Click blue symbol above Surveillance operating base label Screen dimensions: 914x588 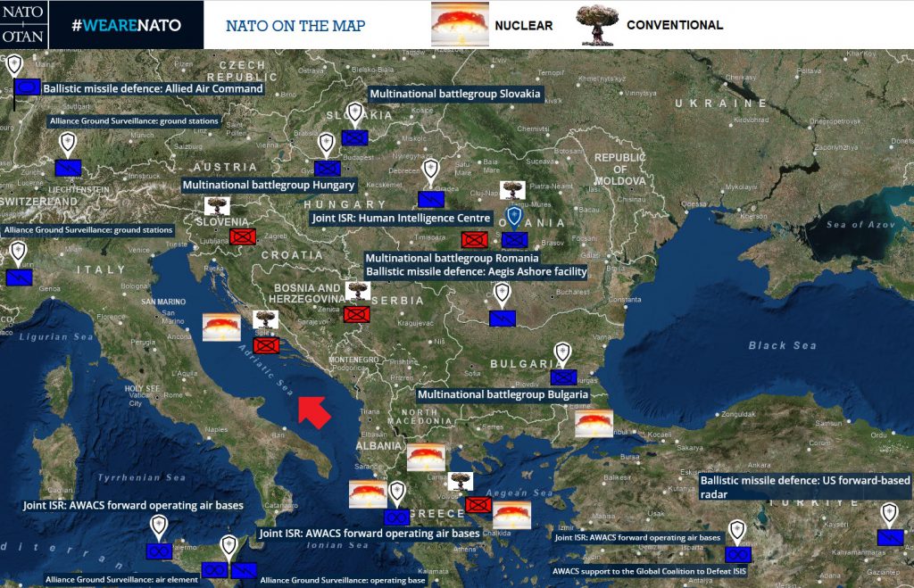click(244, 570)
